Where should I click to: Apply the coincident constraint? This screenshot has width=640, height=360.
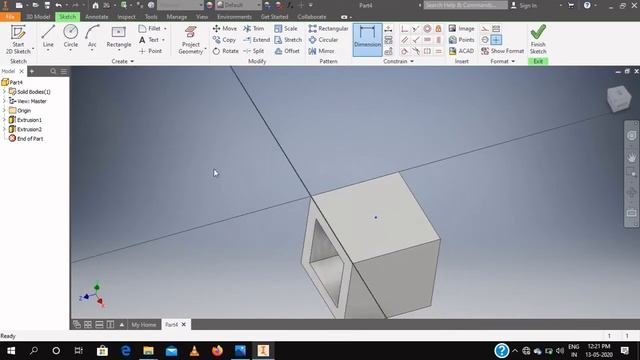click(404, 29)
